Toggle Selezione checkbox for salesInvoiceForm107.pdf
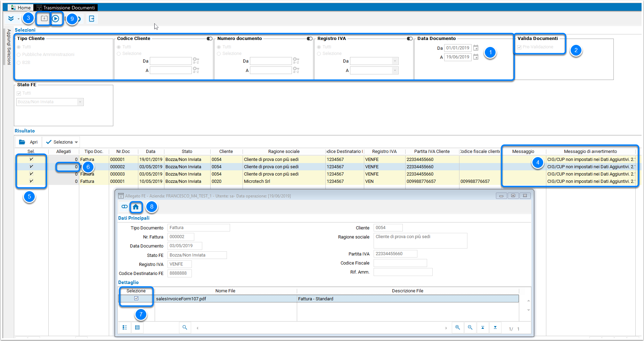The height and width of the screenshot is (341, 644). click(x=136, y=298)
